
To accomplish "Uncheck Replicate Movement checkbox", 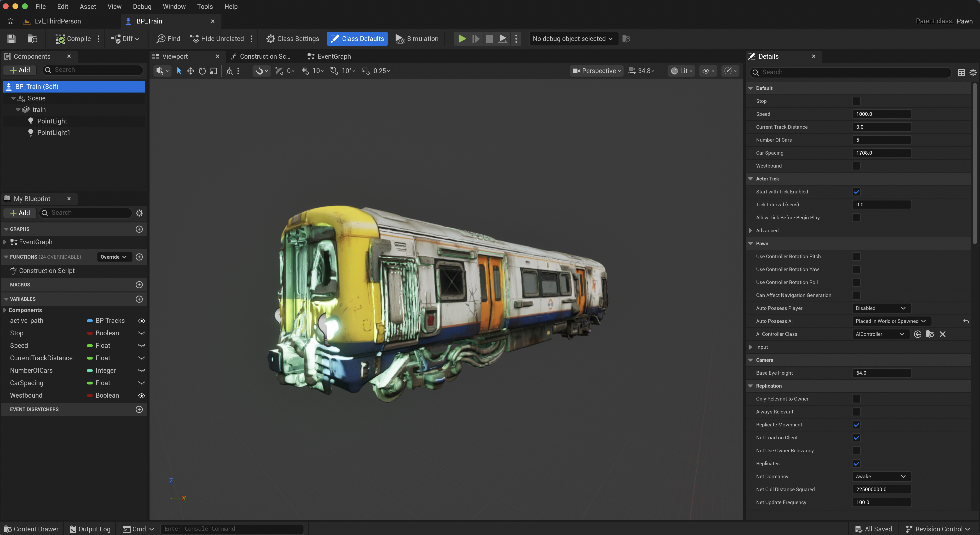I will tap(856, 425).
